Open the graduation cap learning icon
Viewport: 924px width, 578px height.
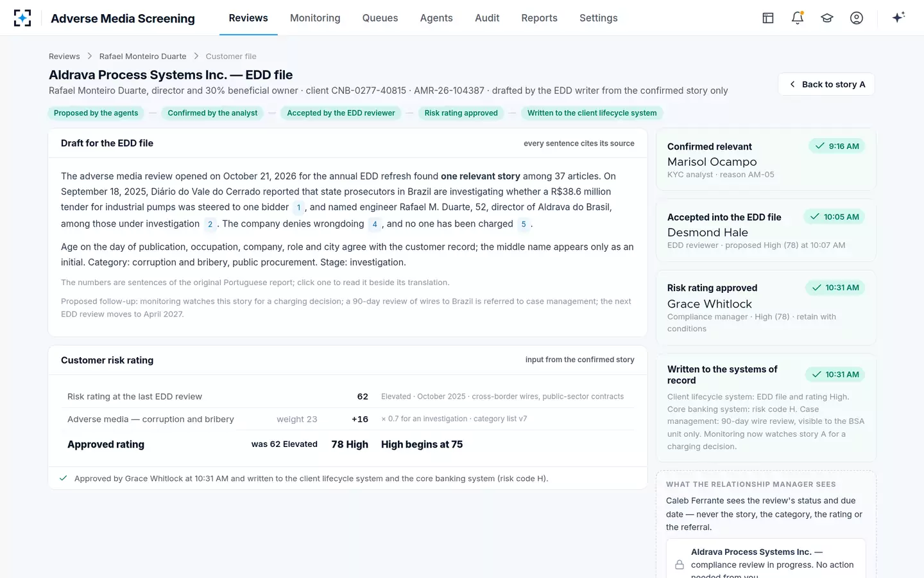point(827,18)
